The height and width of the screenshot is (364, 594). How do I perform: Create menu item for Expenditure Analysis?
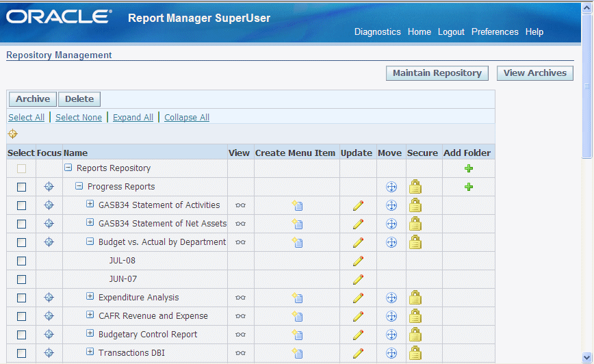click(298, 298)
